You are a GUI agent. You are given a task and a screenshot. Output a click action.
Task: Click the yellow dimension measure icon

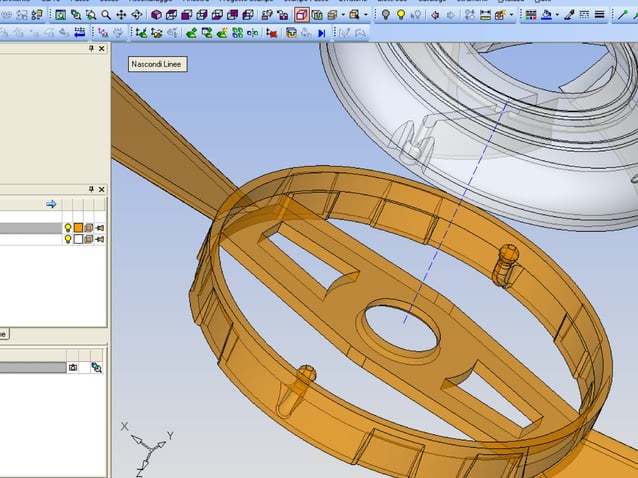click(485, 15)
